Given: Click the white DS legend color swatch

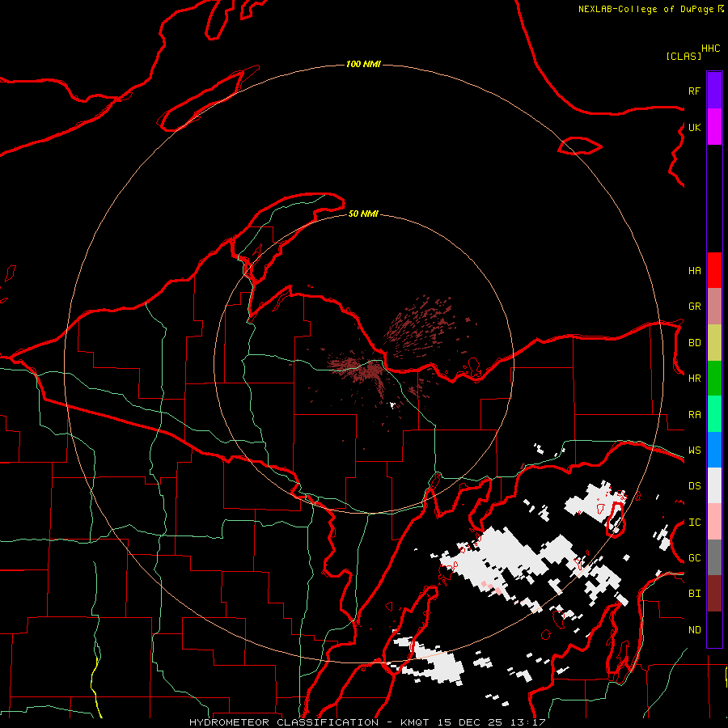Looking at the screenshot, I should (x=714, y=485).
